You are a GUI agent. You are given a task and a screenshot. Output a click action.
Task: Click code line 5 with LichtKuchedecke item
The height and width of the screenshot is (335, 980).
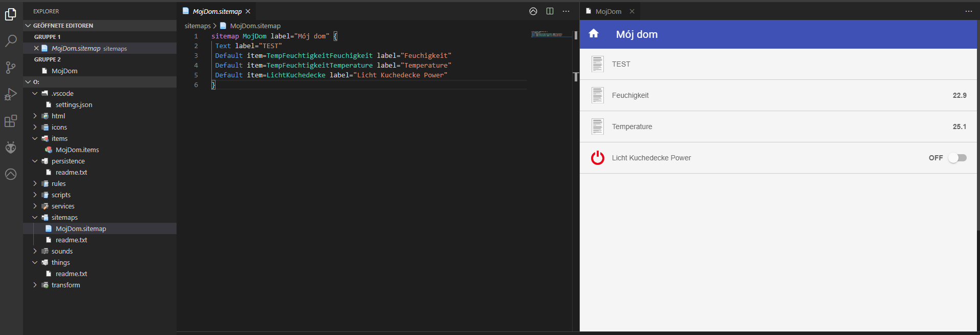click(x=331, y=75)
